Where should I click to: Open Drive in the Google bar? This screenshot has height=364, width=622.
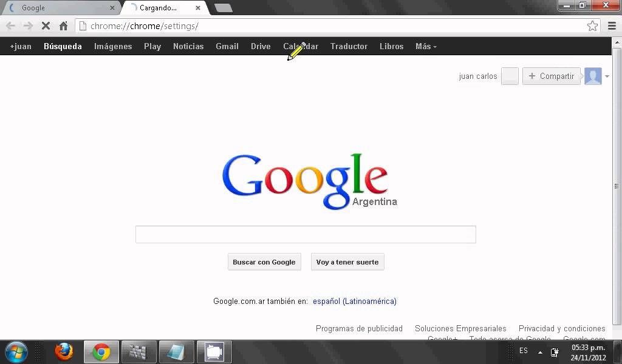click(261, 46)
